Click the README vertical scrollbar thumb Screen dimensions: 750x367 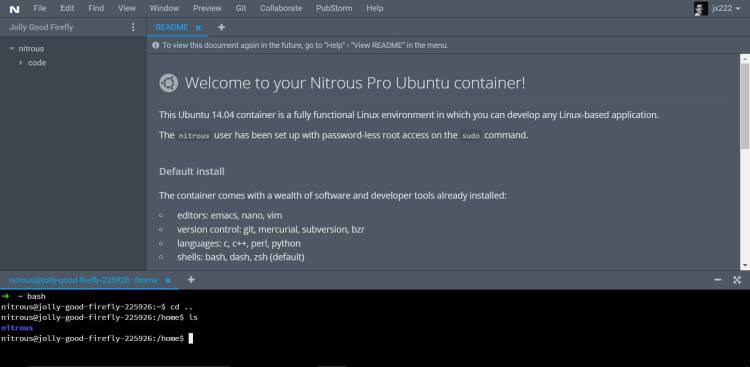(x=745, y=106)
